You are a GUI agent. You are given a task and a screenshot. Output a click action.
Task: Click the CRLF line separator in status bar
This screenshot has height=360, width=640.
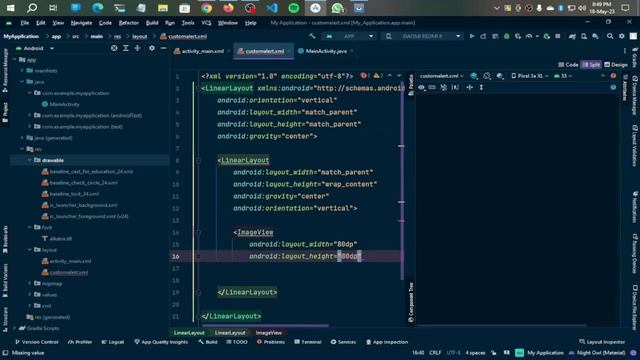(435, 353)
